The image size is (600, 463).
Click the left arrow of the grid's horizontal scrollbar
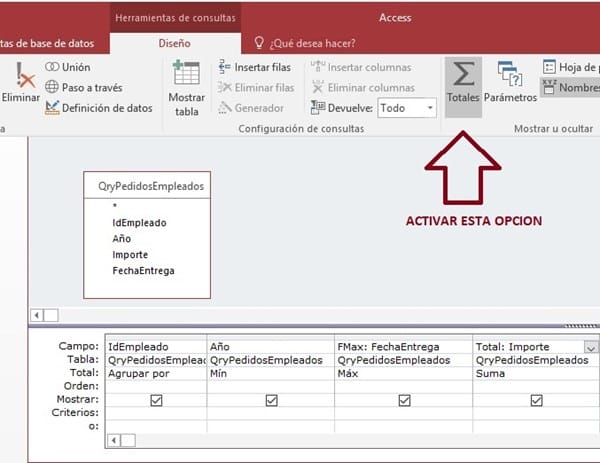(113, 439)
